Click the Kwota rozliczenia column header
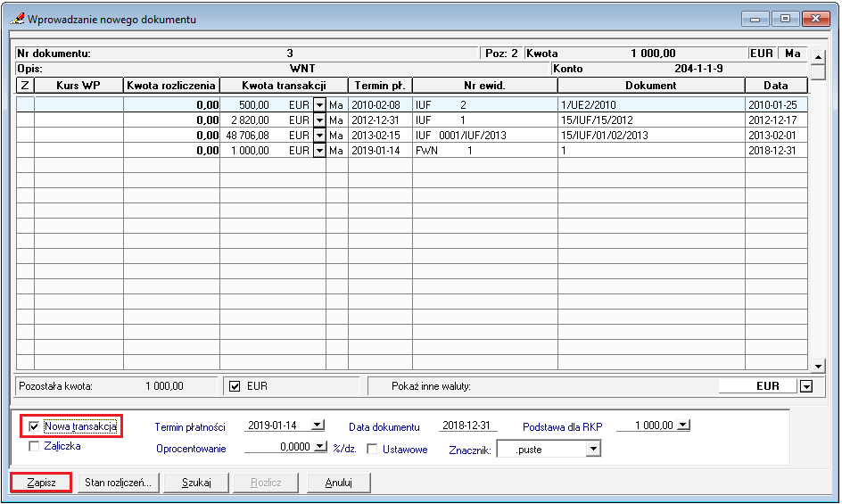The image size is (842, 504). [171, 85]
